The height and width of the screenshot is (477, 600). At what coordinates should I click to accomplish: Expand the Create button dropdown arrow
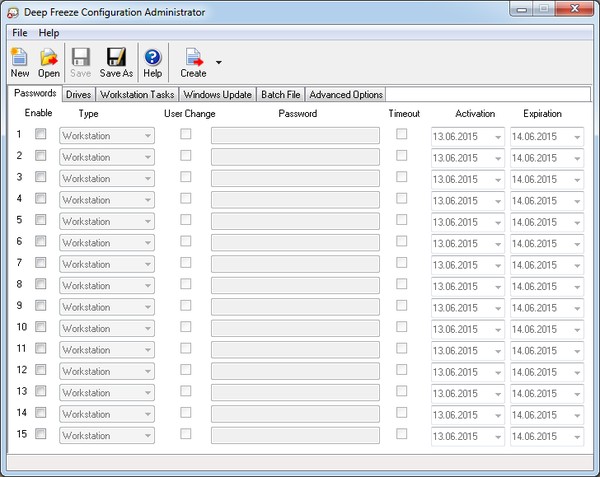tap(219, 62)
